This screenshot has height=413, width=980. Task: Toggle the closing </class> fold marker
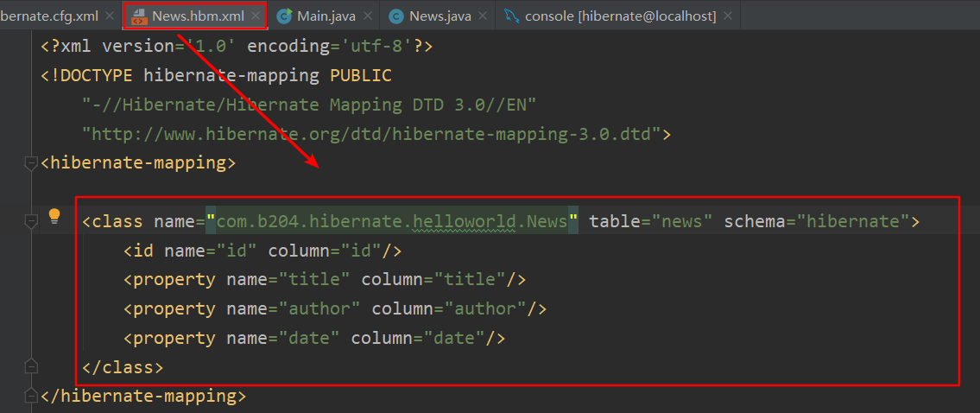pyautogui.click(x=30, y=366)
